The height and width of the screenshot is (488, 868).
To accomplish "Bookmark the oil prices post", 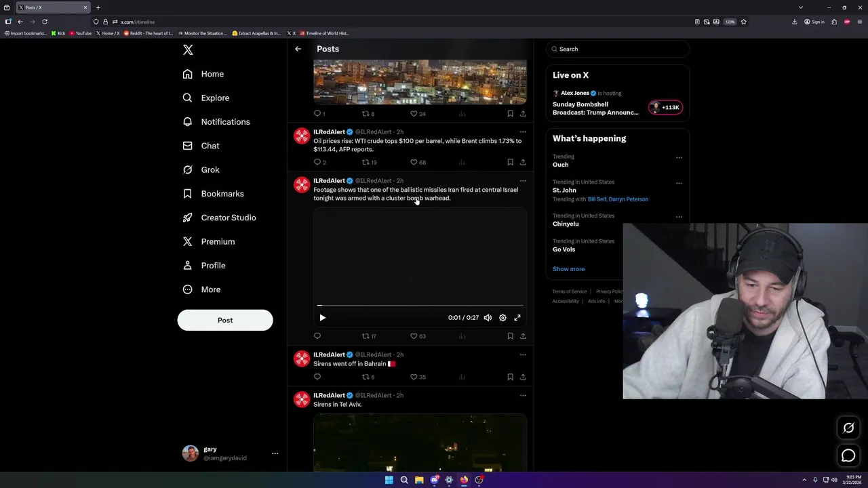I will (x=510, y=162).
